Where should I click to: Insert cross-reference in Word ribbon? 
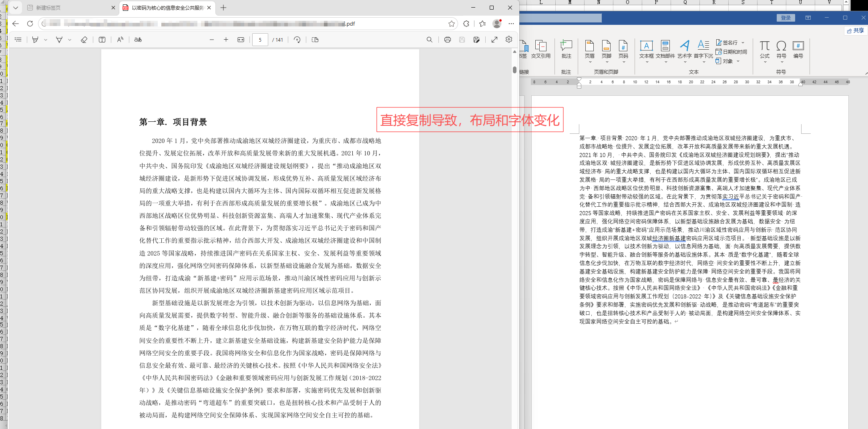pyautogui.click(x=541, y=49)
